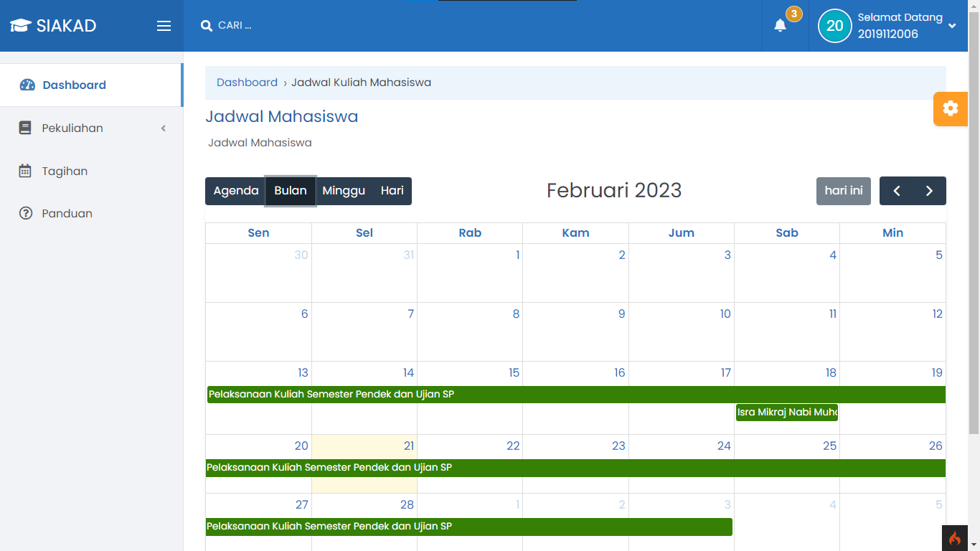Screen dimensions: 980x551
Task: Click the Sen column header
Action: coord(258,232)
